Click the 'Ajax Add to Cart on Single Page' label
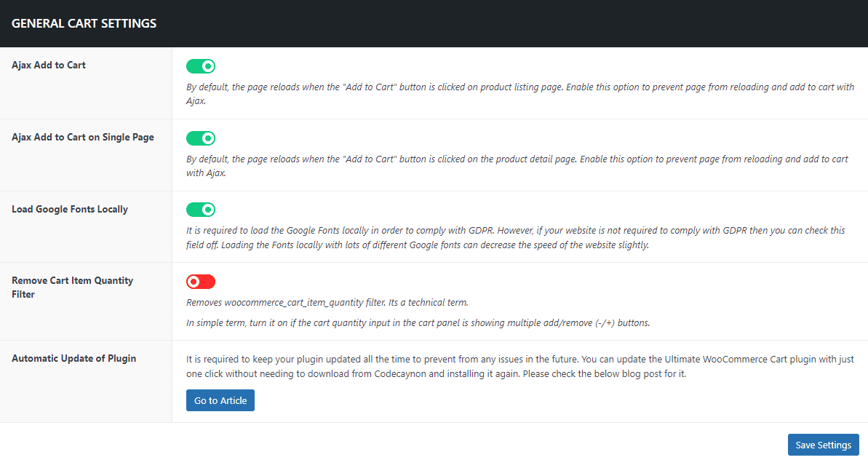The image size is (868, 460). click(x=83, y=137)
